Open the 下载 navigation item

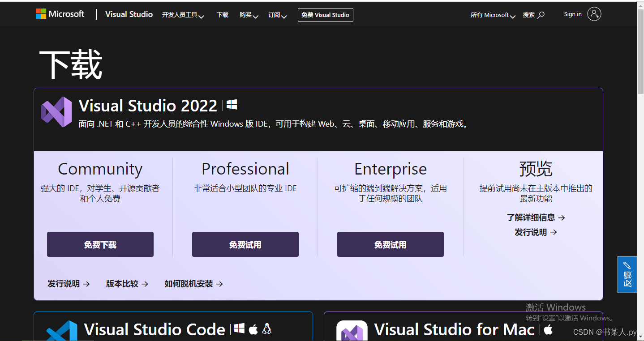[x=223, y=15]
